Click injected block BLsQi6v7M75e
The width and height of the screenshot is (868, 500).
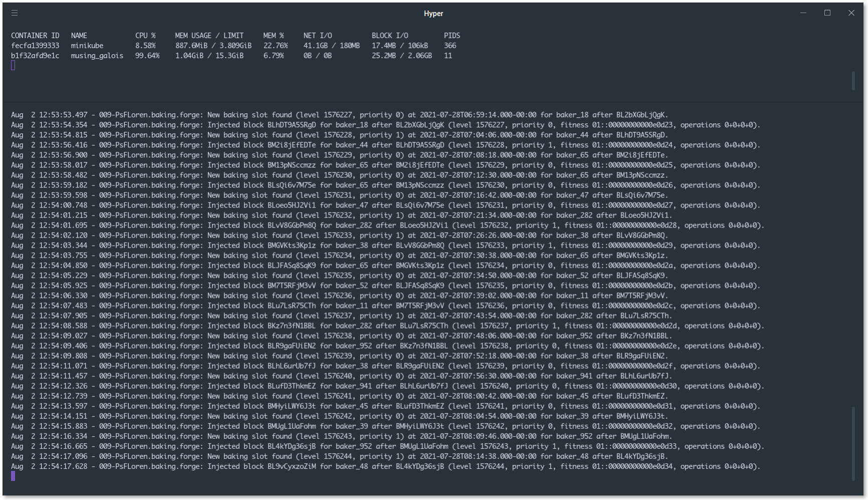point(292,185)
